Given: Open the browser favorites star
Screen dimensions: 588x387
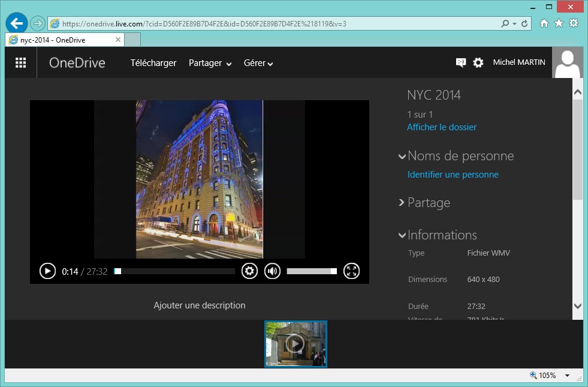Looking at the screenshot, I should (559, 23).
